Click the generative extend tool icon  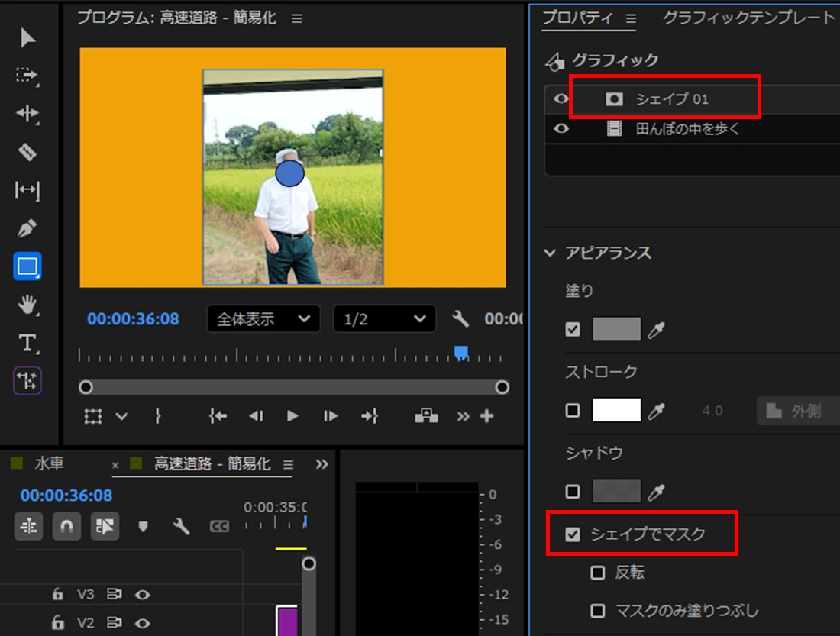click(x=27, y=381)
